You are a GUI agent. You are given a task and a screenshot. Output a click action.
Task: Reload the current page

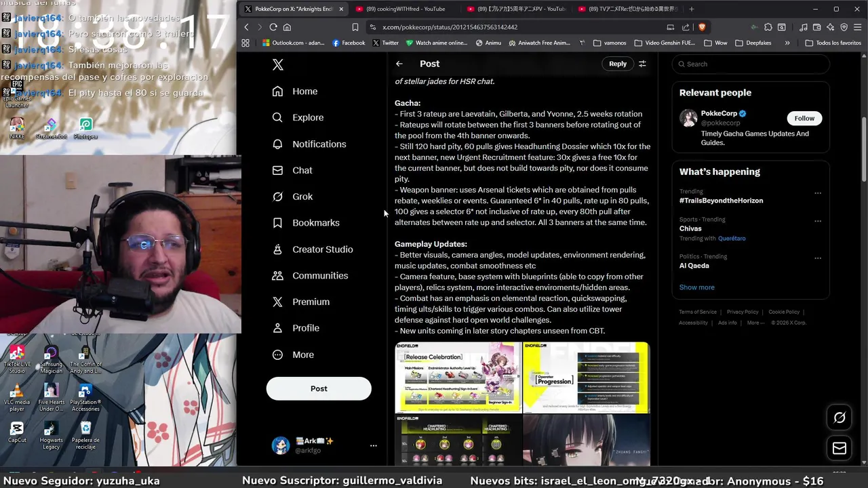pyautogui.click(x=273, y=27)
